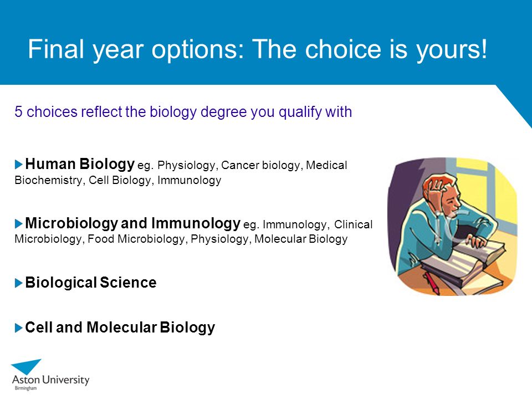
Task: Click the Aston University logo triangle
Action: [27, 367]
